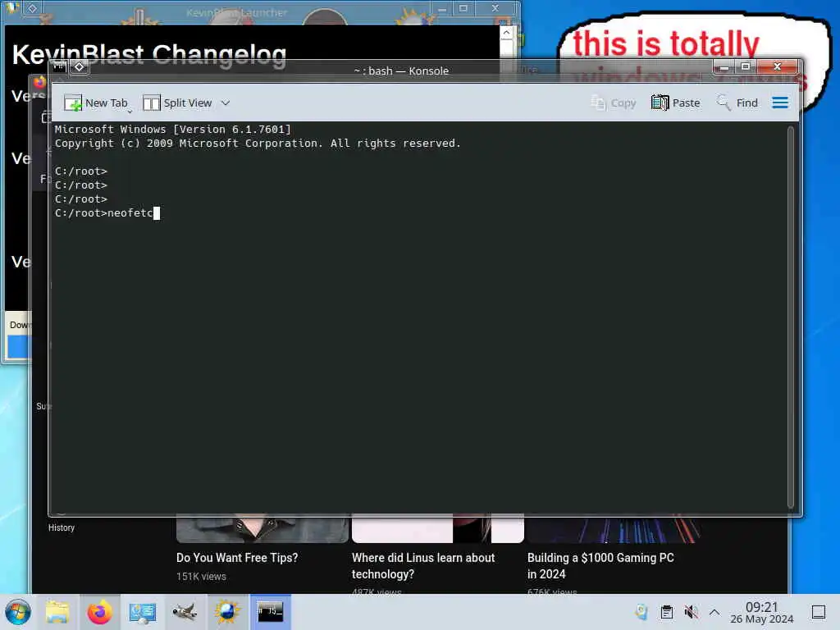Open 'Building a $1000 Gaming PC in 2024'
The image size is (840, 630).
[x=600, y=566]
